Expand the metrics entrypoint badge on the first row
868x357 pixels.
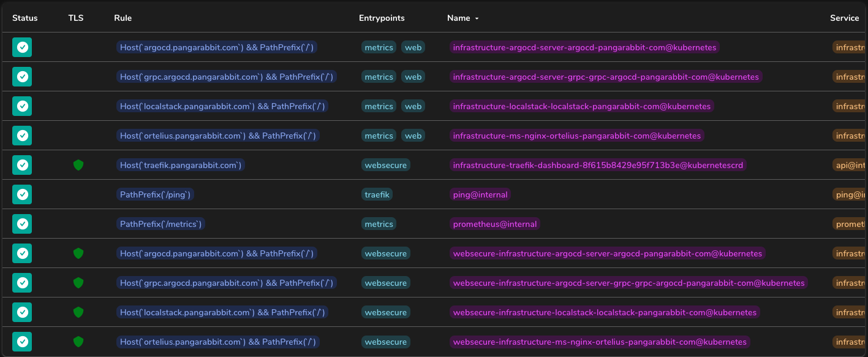(379, 47)
